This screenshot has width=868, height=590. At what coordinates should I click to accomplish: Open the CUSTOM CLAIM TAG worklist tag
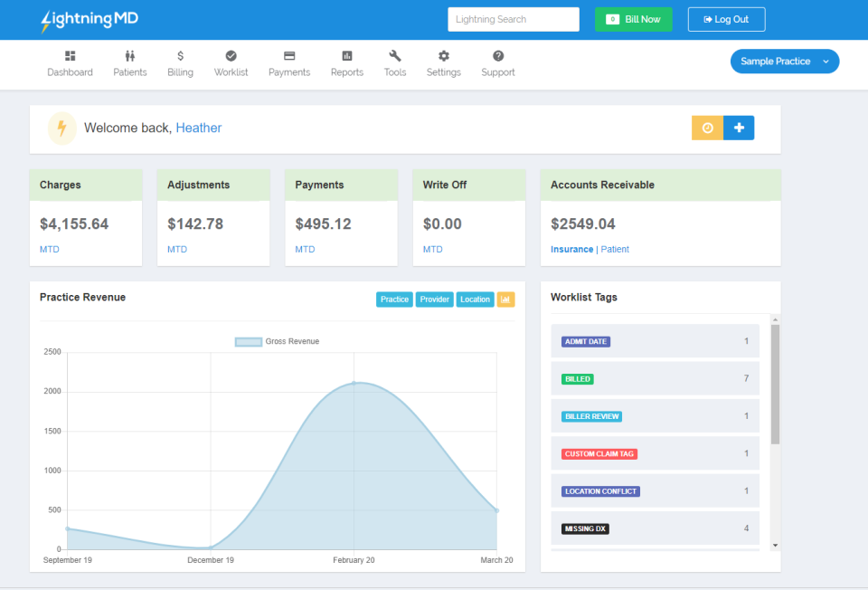click(x=599, y=453)
